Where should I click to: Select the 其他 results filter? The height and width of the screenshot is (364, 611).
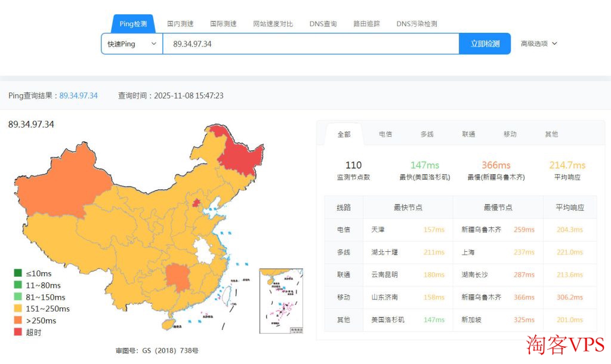[551, 134]
